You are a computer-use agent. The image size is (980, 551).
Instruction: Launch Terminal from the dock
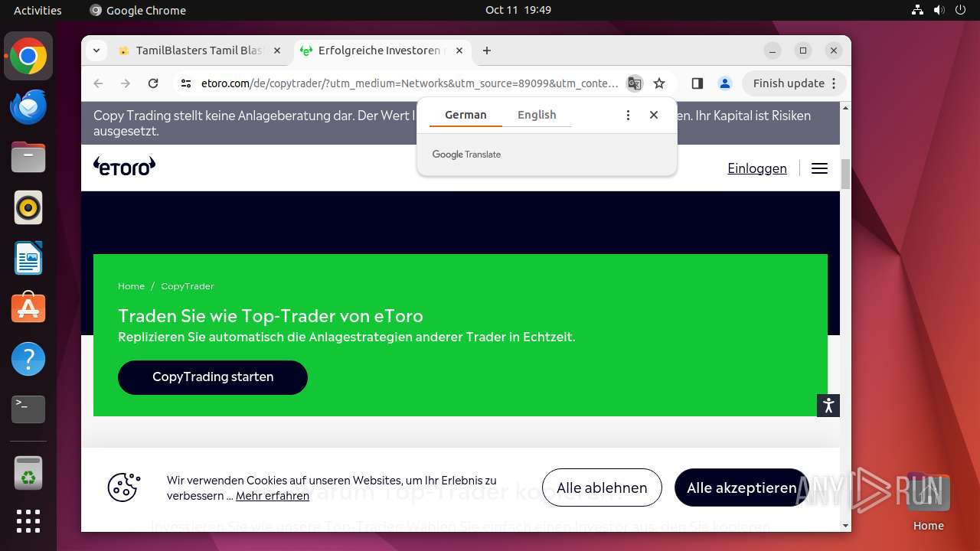(28, 409)
